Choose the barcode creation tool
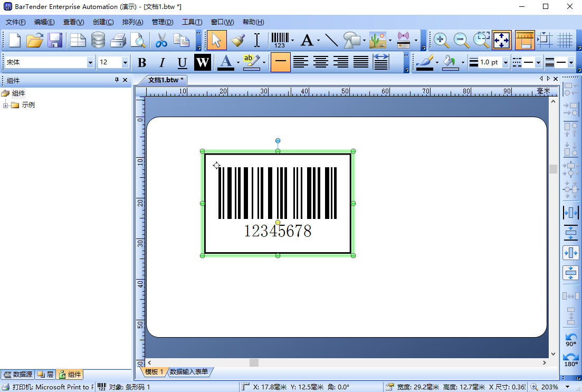 tap(280, 40)
